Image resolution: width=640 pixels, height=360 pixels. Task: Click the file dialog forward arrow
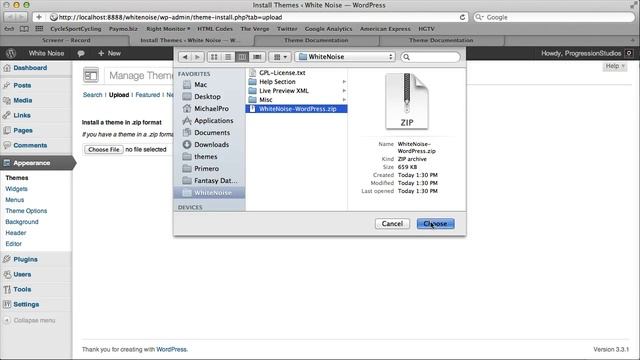[x=198, y=57]
